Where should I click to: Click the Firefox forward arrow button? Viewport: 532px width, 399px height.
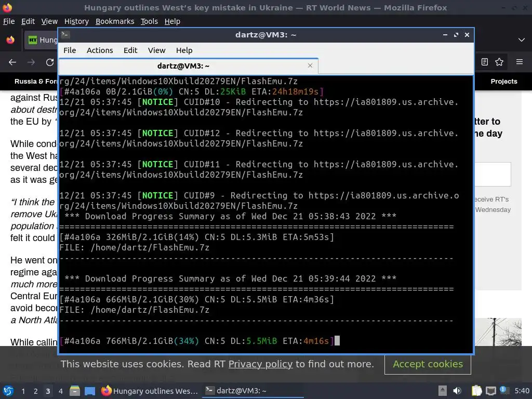coord(31,62)
